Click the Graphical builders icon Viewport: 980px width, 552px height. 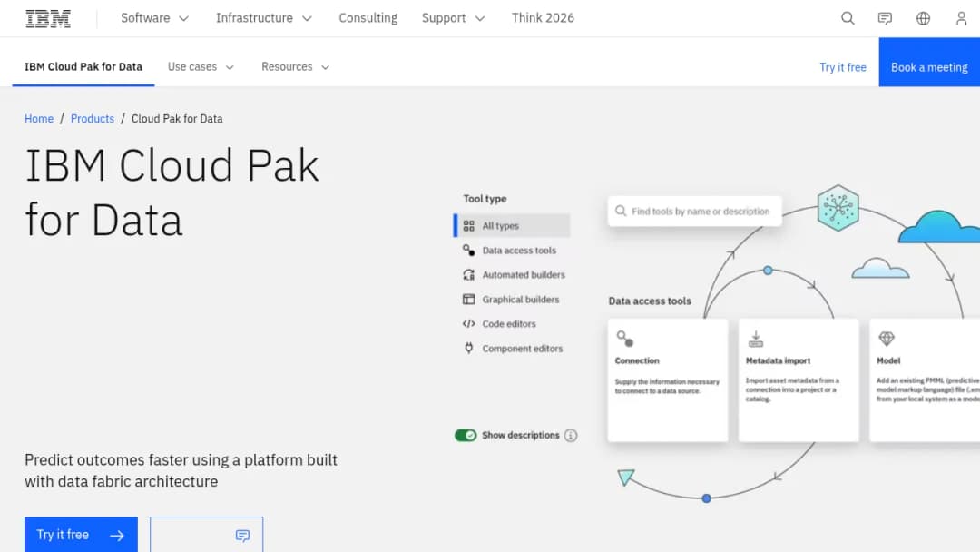pyautogui.click(x=469, y=300)
